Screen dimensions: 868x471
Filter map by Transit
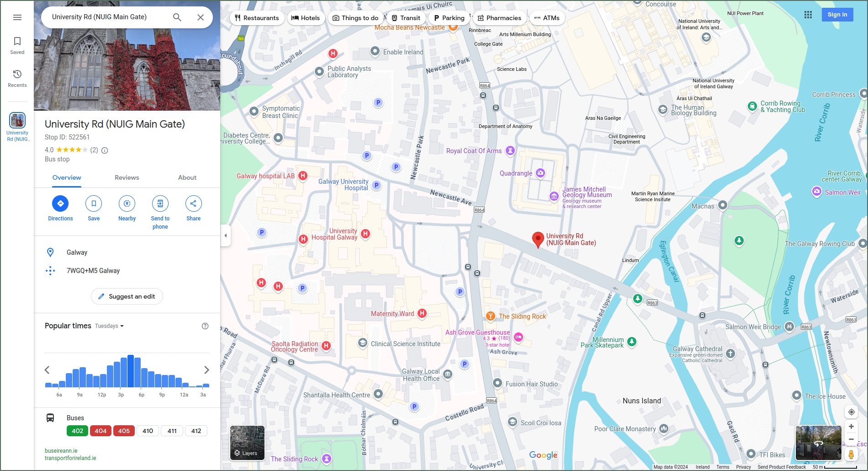[406, 18]
